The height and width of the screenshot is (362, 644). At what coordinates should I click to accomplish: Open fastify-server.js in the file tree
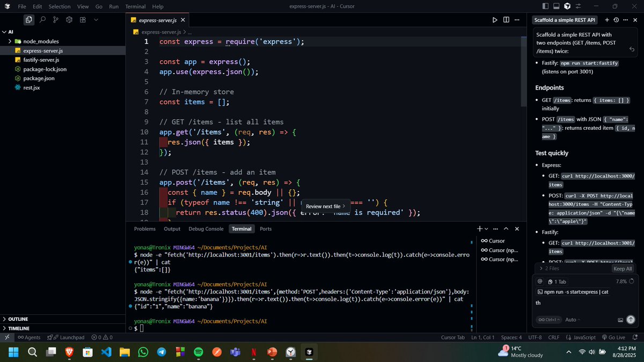click(x=63, y=60)
